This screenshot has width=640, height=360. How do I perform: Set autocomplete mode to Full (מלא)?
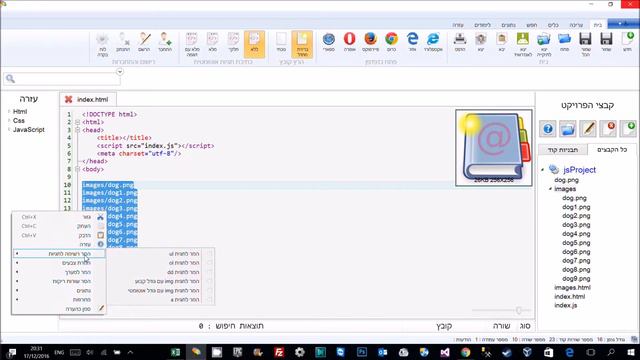(x=212, y=42)
